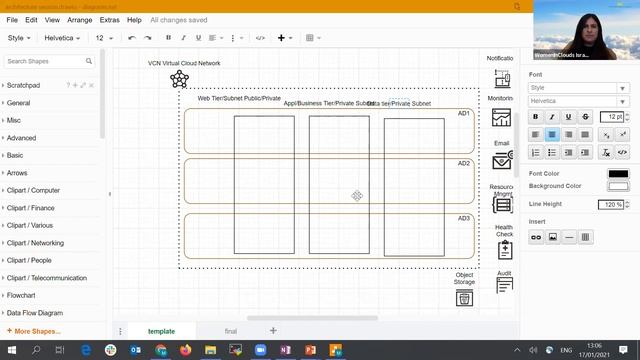
Task: Open the View menu
Action: click(52, 20)
